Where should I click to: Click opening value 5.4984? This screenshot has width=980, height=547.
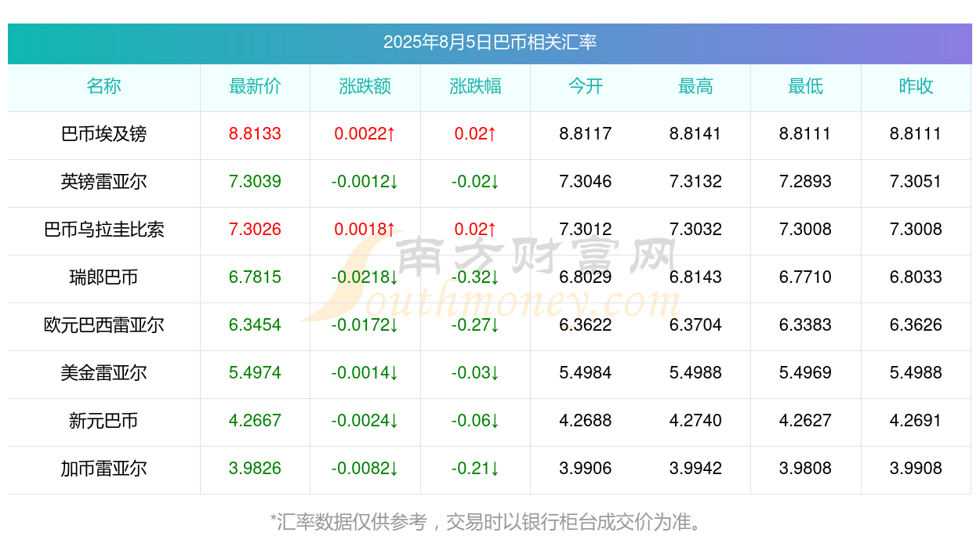[x=586, y=373]
